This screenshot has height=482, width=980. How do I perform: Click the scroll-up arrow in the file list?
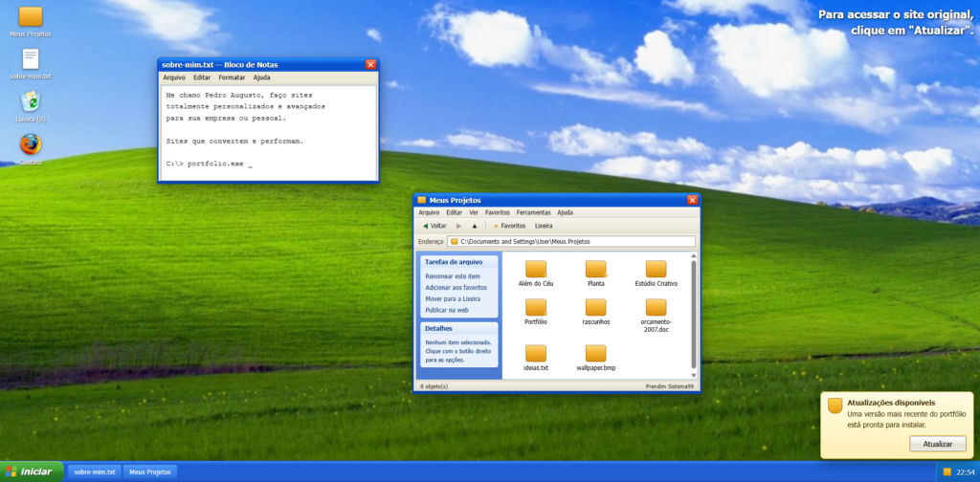coord(694,255)
